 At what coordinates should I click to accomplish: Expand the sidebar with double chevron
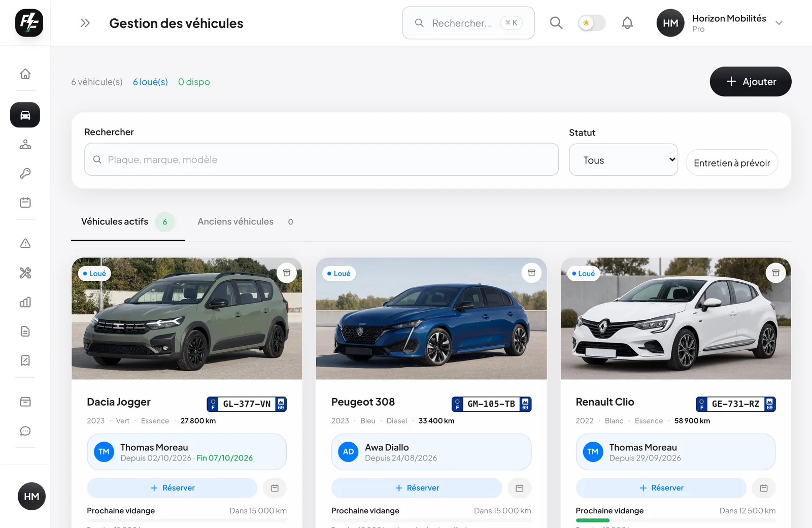tap(85, 23)
